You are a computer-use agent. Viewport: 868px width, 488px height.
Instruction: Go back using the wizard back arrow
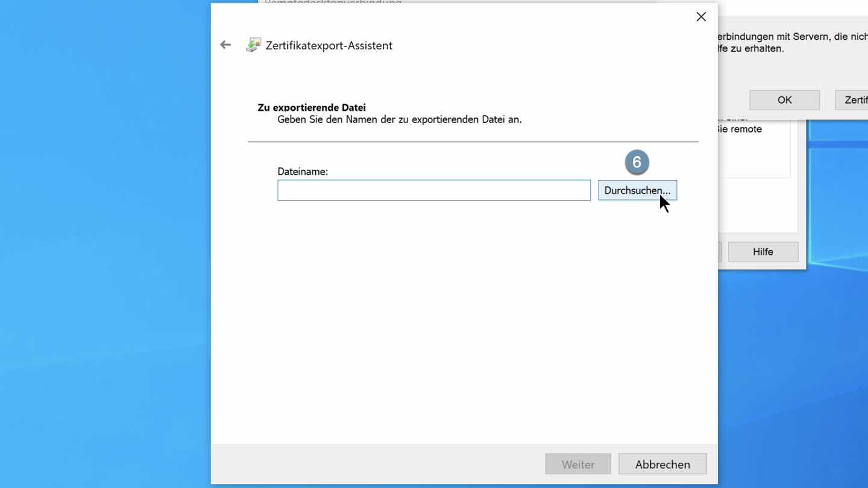225,45
